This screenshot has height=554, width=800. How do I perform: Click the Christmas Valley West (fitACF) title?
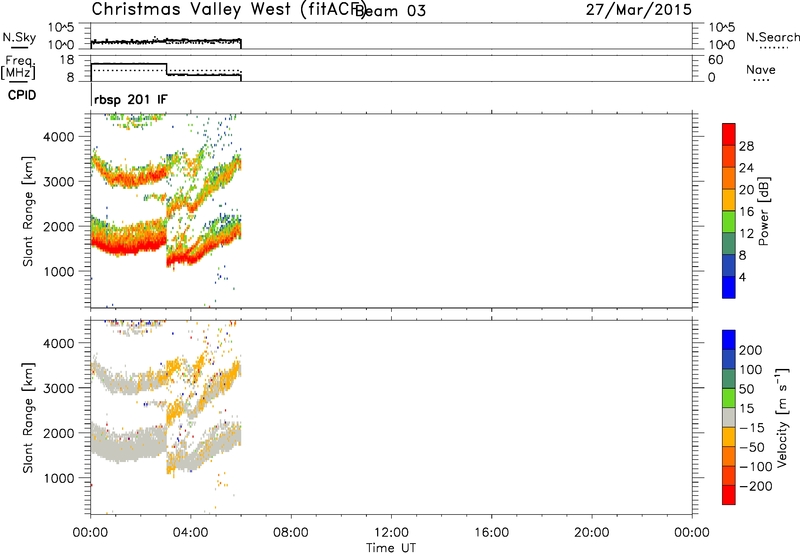pos(229,10)
